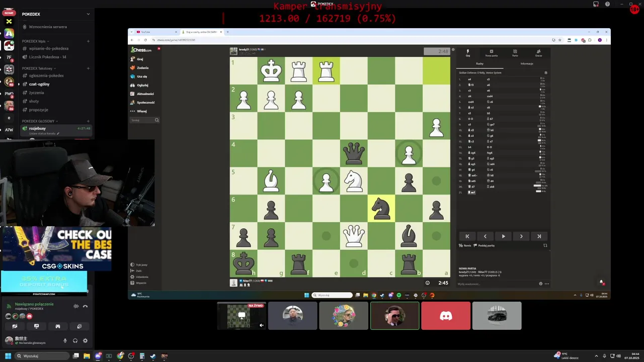Open the Discord soundboard
This screenshot has height=362, width=644.
tap(79, 326)
